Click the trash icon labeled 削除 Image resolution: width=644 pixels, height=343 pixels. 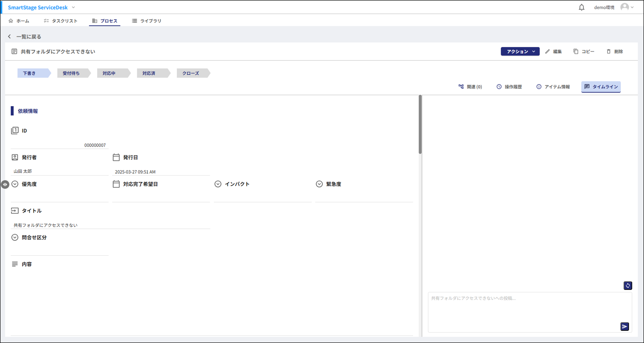click(x=608, y=51)
